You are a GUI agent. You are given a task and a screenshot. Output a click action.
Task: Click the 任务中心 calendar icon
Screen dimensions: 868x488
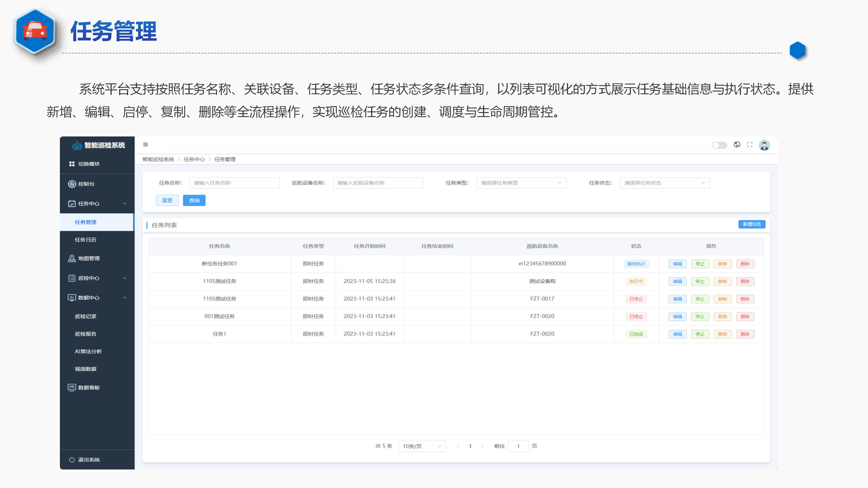72,203
